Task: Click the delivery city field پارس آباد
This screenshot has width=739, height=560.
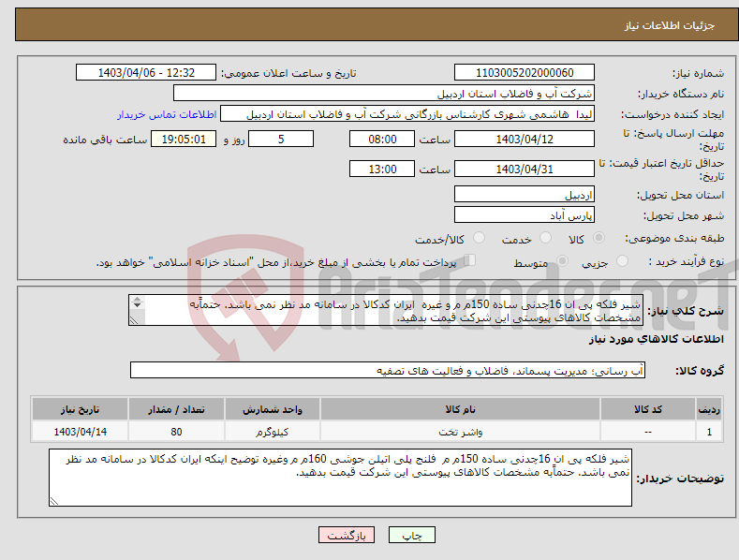Action: 525,215
